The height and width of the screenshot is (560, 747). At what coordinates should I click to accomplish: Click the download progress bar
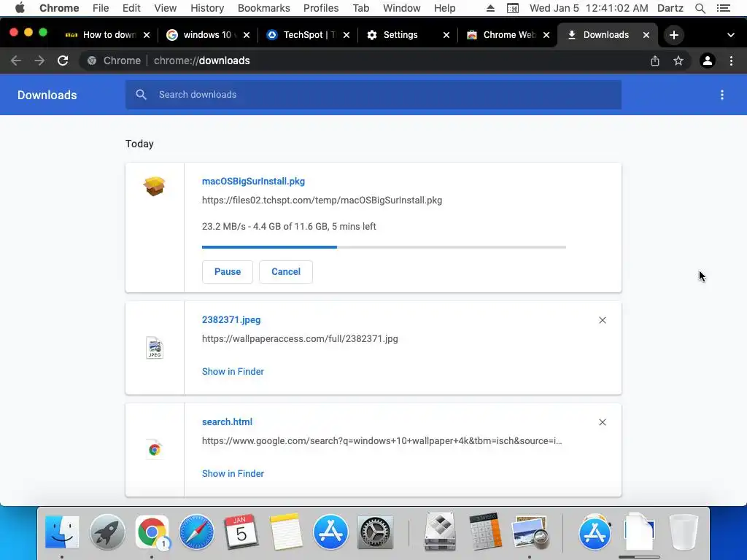[384, 247]
